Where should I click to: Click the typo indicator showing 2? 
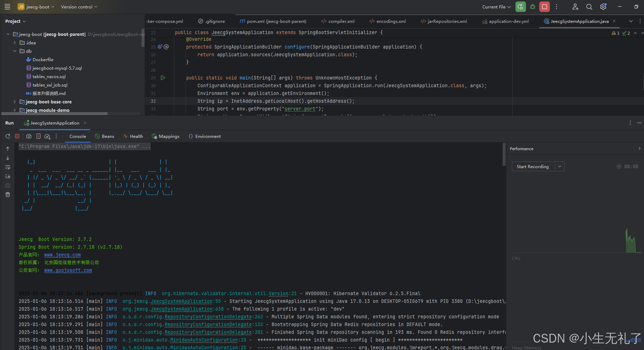626,33
